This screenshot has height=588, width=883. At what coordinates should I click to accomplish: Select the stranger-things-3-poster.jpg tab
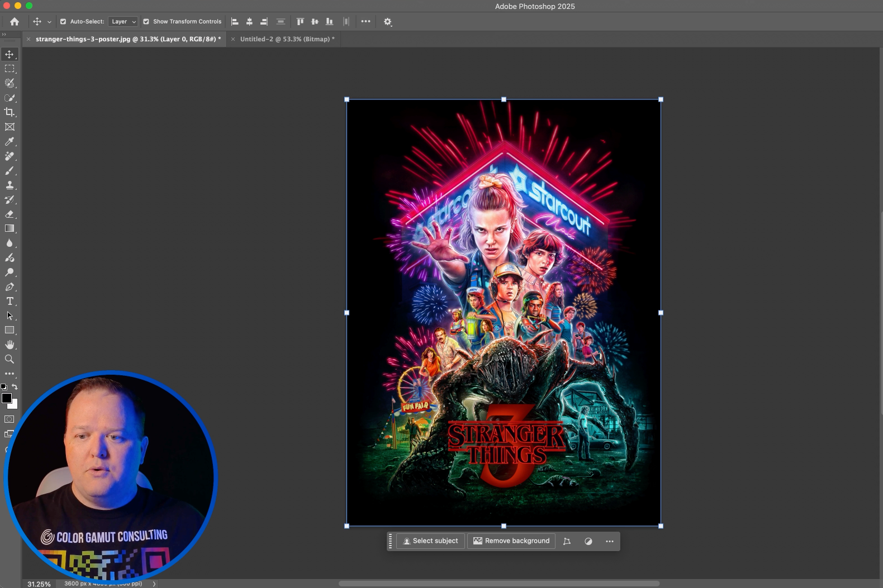128,39
